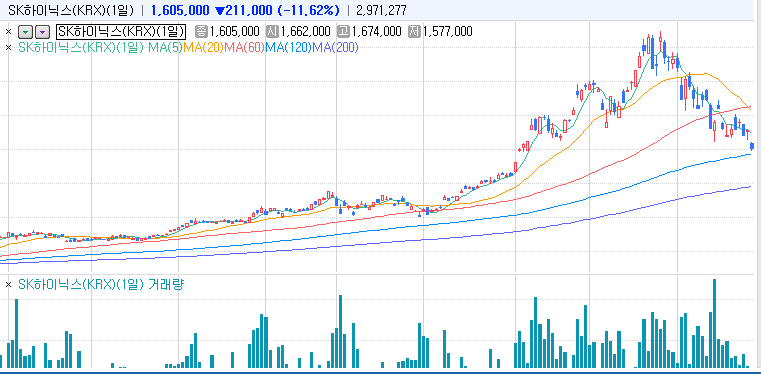Image resolution: width=761 pixels, height=375 pixels.
Task: Select the opening value 1,662,000
Action: point(305,32)
